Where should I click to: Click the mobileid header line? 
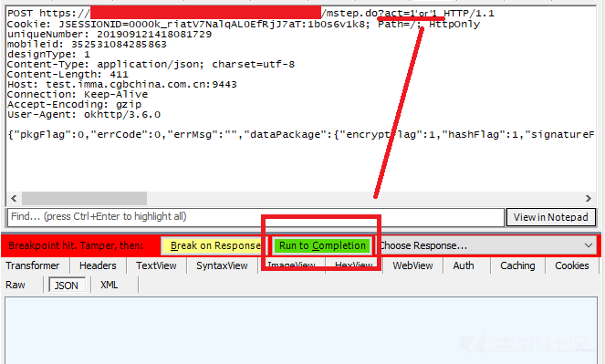pyautogui.click(x=87, y=45)
